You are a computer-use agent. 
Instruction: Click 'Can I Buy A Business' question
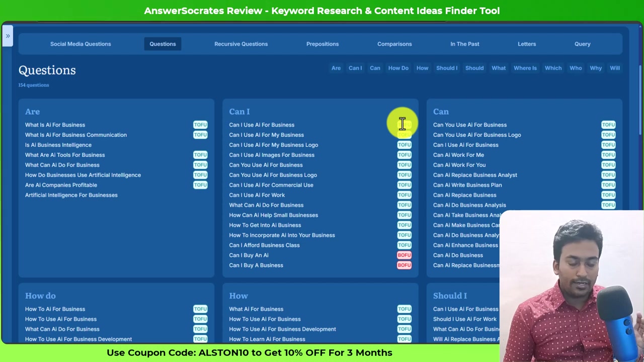click(x=256, y=265)
